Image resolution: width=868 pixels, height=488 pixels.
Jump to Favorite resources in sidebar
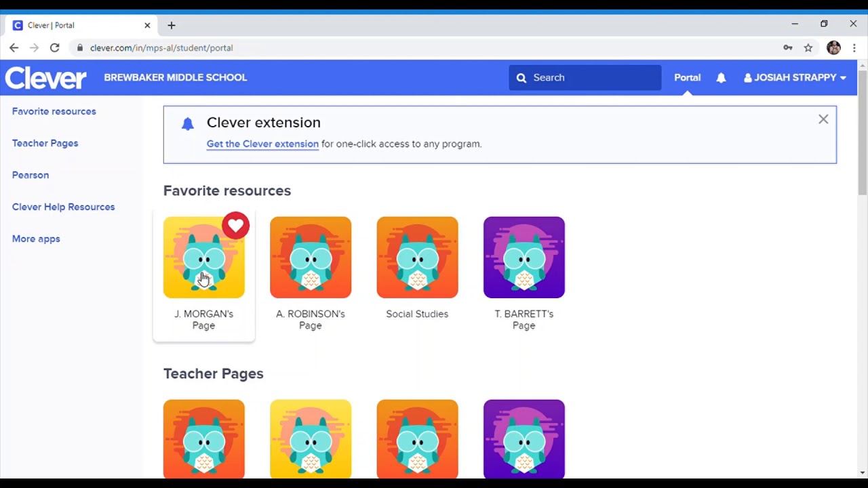pyautogui.click(x=54, y=111)
